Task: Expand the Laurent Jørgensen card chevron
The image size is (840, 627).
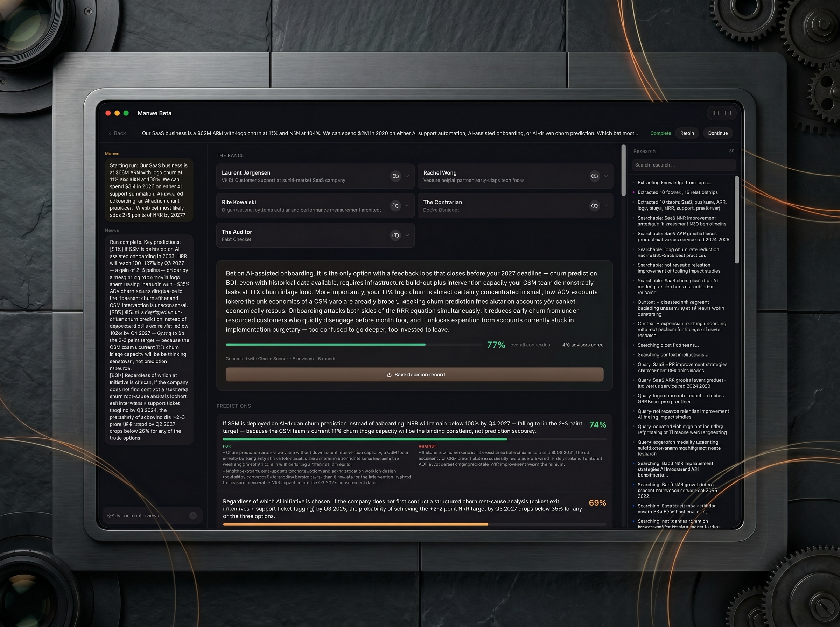Action: click(x=407, y=176)
